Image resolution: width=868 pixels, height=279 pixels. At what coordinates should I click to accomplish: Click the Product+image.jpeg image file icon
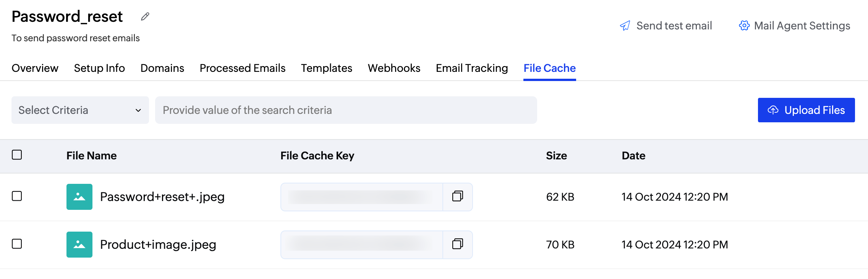point(79,245)
